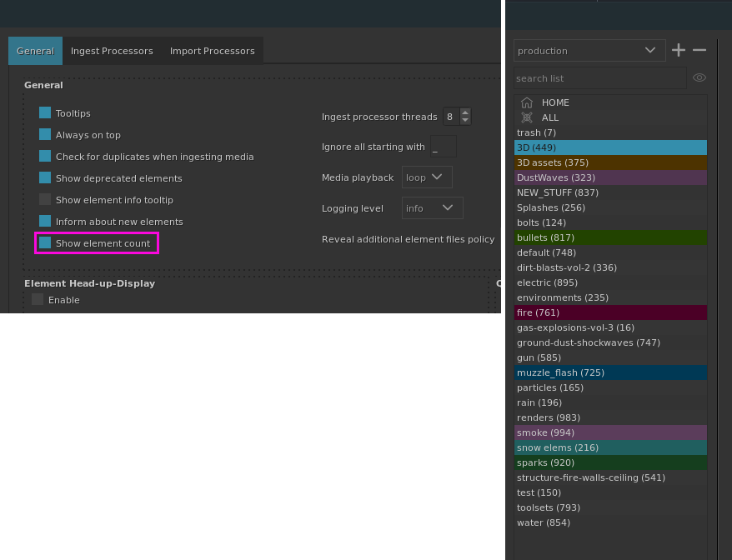Increase Ingest processor threads with up arrow
The height and width of the screenshot is (560, 732).
[x=465, y=112]
